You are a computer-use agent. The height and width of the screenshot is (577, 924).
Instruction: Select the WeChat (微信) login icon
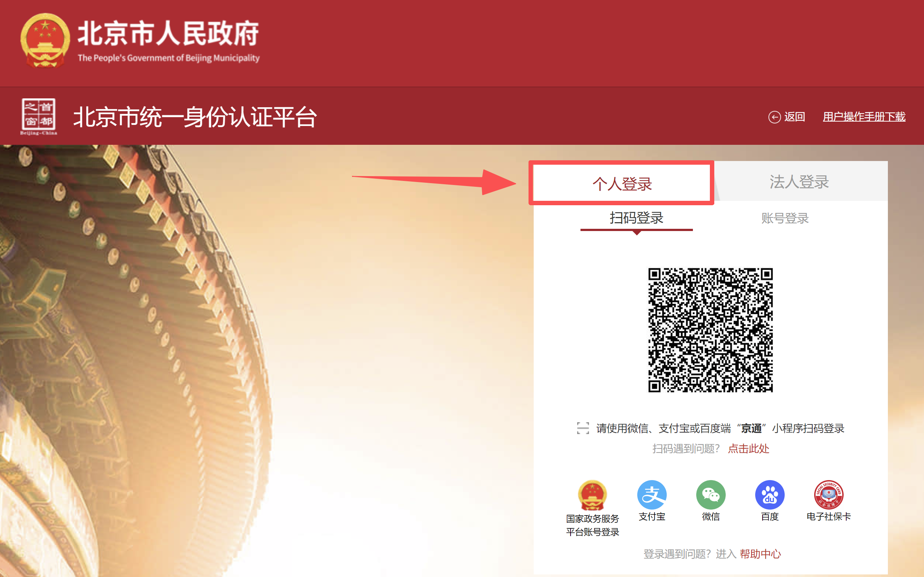coord(711,494)
